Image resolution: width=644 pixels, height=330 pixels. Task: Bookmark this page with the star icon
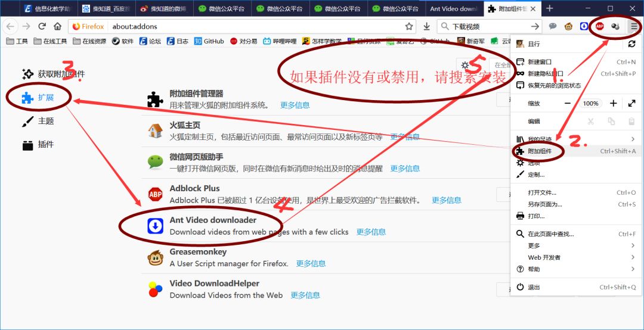tap(408, 26)
